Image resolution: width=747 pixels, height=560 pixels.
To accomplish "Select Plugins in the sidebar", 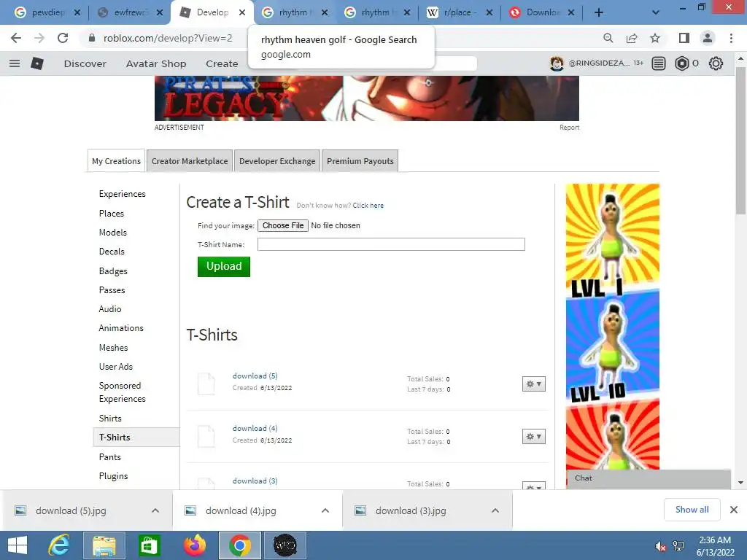I will coord(113,475).
